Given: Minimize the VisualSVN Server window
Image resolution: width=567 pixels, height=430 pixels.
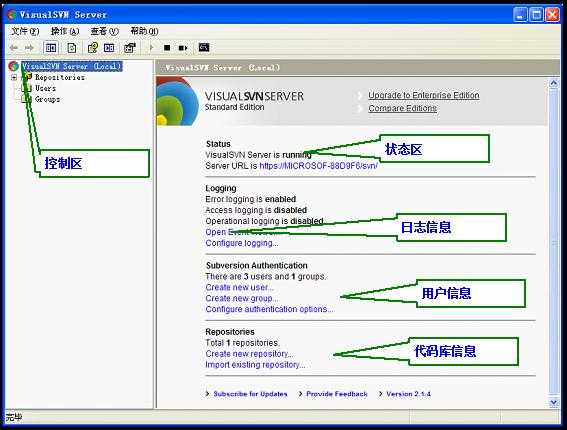Looking at the screenshot, I should click(x=520, y=15).
